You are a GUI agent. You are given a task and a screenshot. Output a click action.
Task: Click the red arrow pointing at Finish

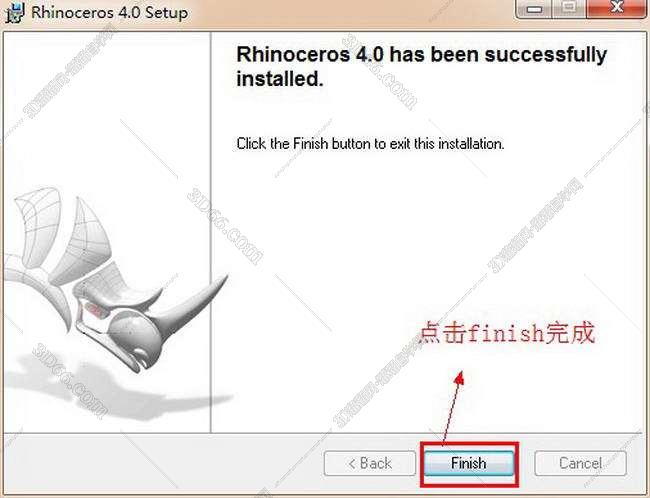tap(452, 408)
